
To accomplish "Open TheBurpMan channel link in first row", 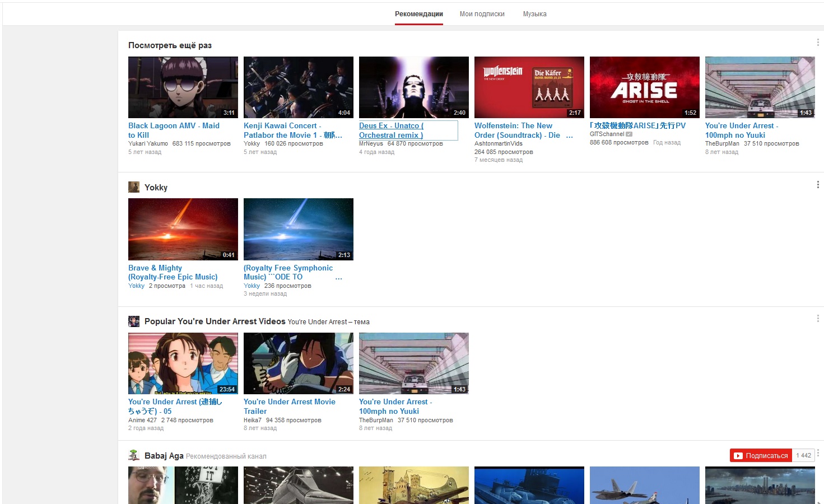I will pos(722,143).
